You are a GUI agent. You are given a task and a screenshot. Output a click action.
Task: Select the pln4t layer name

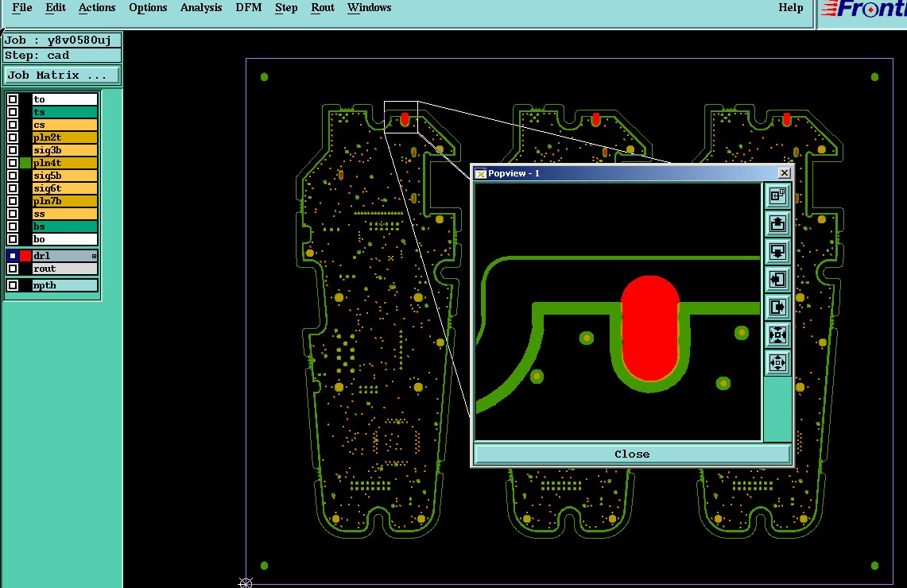pos(65,162)
